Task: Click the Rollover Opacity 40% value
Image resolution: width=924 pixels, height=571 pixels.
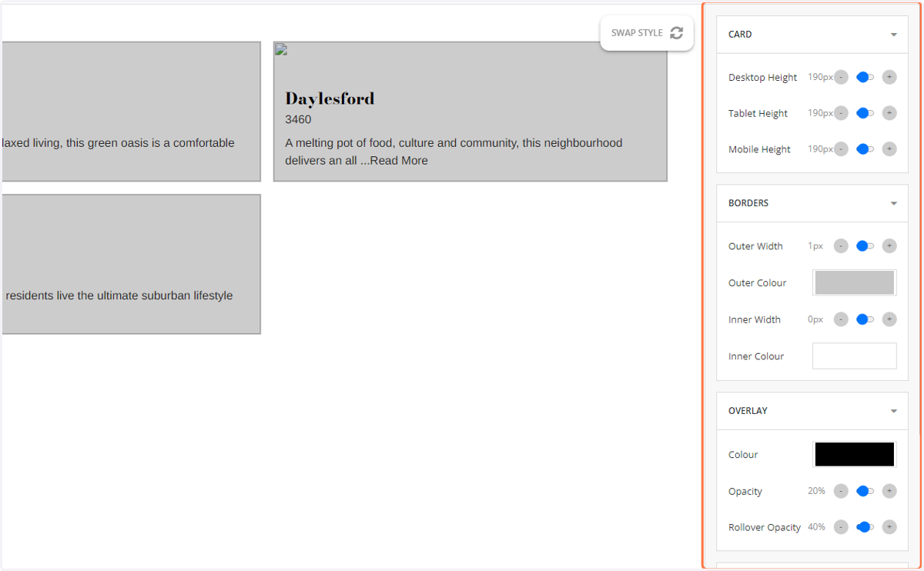Action: (816, 527)
